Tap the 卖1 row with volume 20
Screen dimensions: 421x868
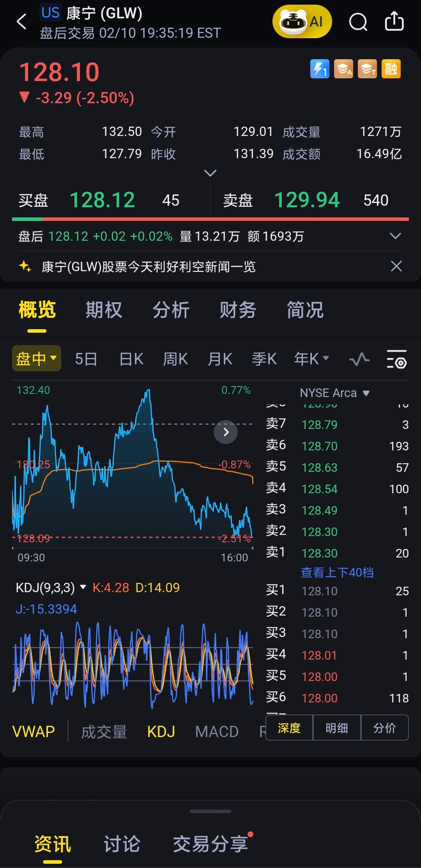pyautogui.click(x=337, y=553)
